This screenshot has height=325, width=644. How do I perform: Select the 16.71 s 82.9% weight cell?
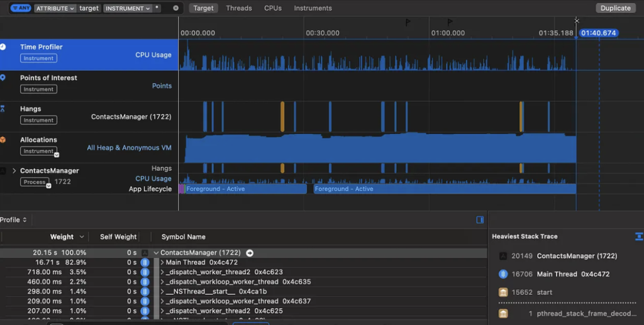(60, 262)
